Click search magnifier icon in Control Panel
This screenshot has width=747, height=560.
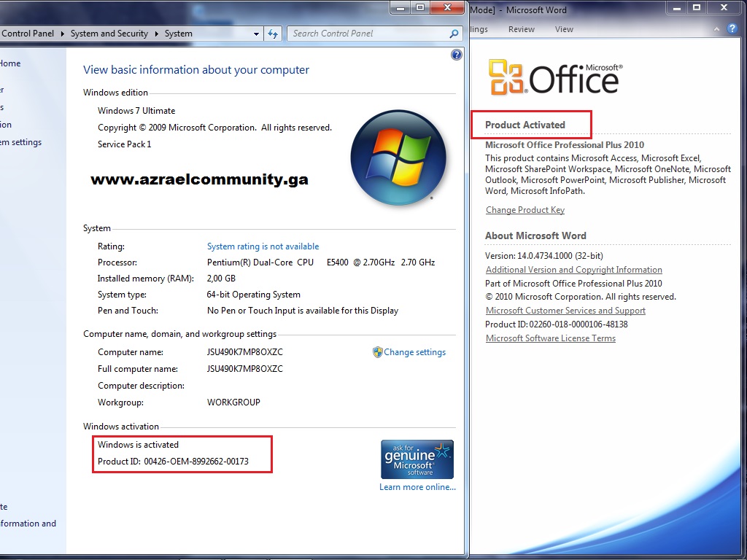454,34
